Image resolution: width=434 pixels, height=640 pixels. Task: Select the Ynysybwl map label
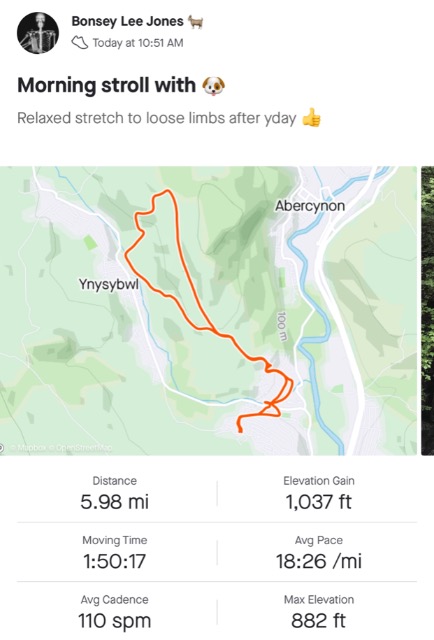[x=109, y=284]
